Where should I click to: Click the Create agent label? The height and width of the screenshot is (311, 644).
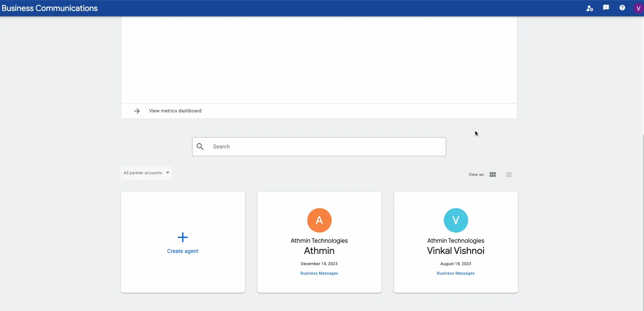coord(183,251)
